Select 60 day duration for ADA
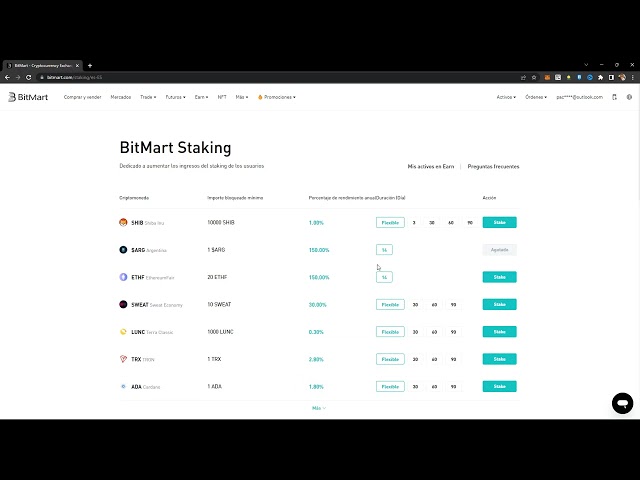The height and width of the screenshot is (480, 640). point(434,387)
